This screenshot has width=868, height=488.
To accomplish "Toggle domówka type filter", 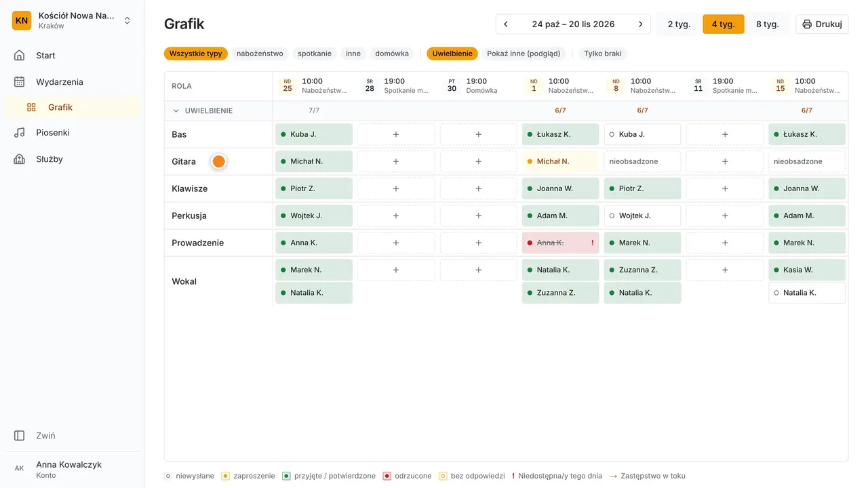I will (392, 54).
